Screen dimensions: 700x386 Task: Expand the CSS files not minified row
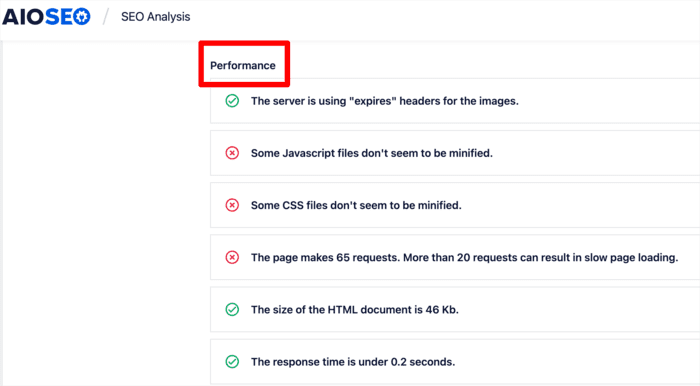pos(455,205)
